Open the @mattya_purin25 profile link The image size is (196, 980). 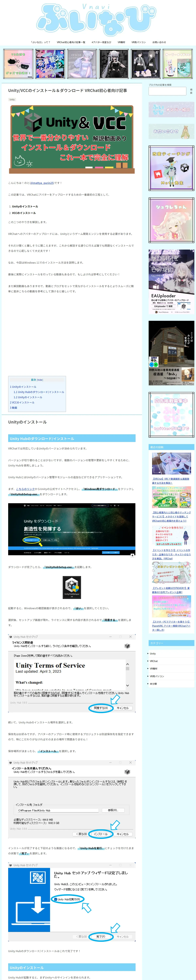coord(42,183)
